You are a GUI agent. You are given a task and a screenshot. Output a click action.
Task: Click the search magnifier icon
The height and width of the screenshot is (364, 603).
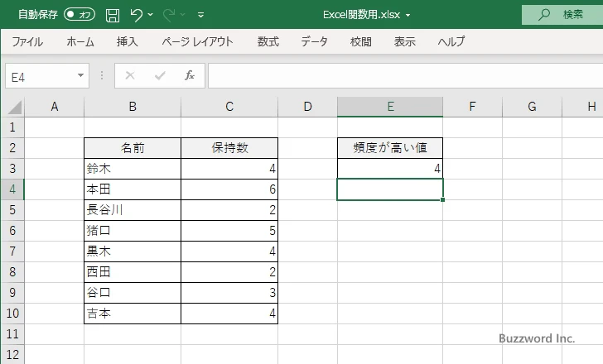[x=543, y=15]
